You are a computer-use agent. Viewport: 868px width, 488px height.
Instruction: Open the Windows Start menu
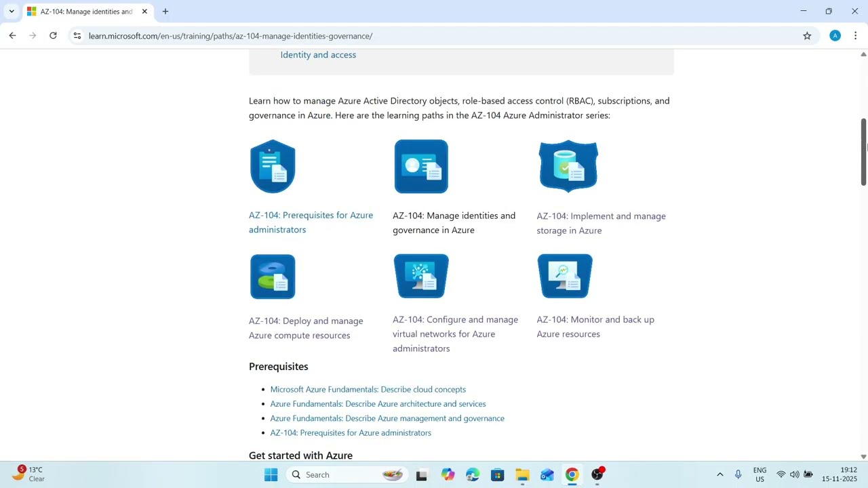click(x=271, y=474)
